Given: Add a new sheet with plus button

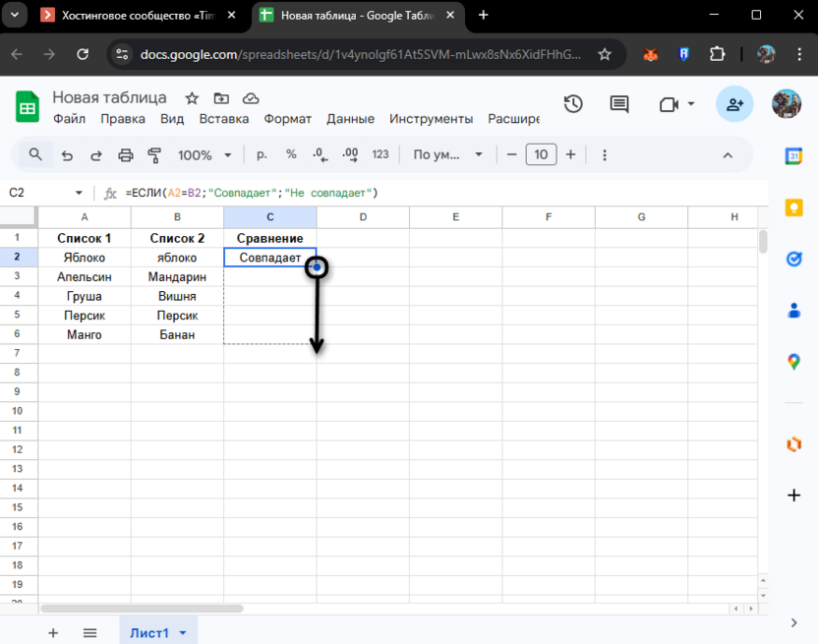Looking at the screenshot, I should [x=53, y=633].
